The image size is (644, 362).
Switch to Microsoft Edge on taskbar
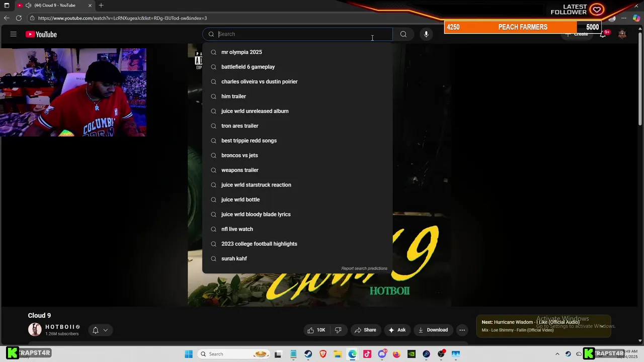click(353, 354)
